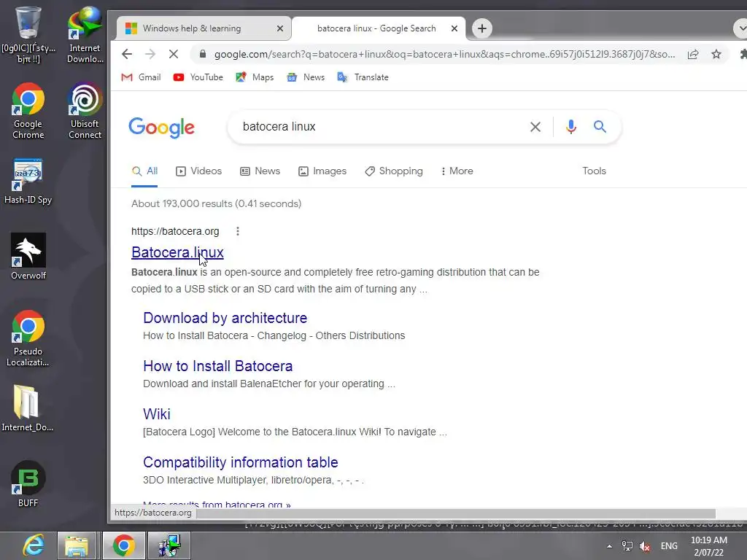
Task: Go back in Chrome
Action: pos(127,54)
